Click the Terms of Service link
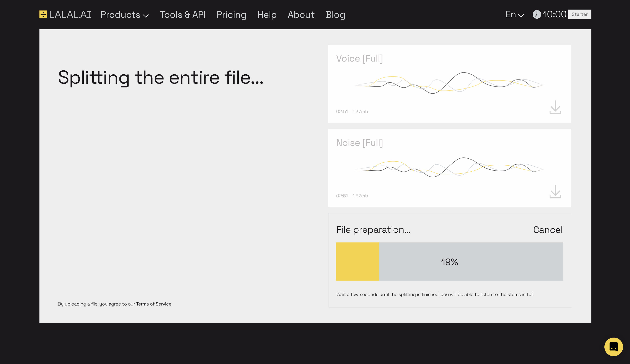 tap(153, 304)
